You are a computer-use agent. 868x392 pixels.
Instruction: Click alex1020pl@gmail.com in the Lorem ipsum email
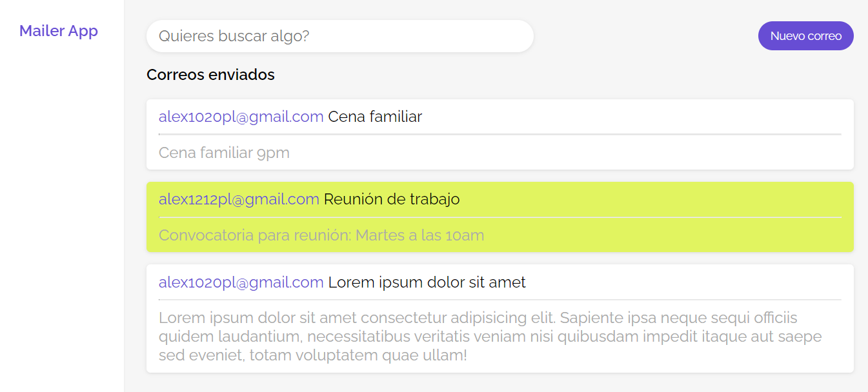point(241,282)
